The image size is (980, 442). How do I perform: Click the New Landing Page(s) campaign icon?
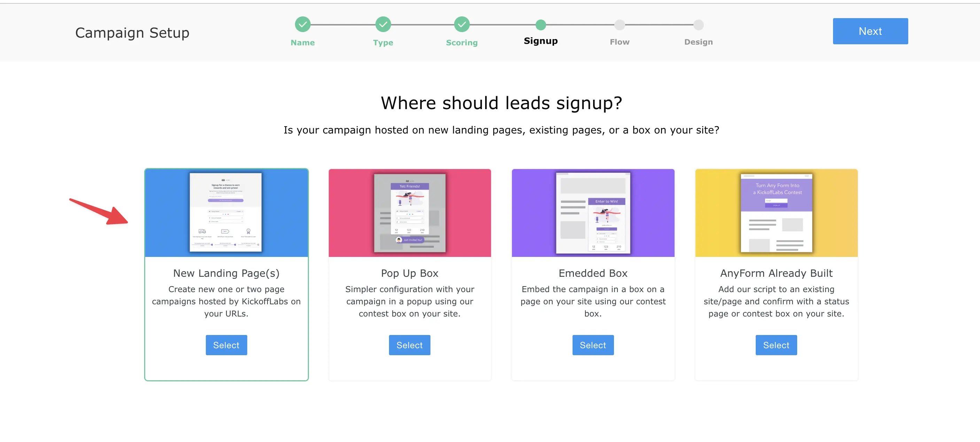tap(226, 213)
